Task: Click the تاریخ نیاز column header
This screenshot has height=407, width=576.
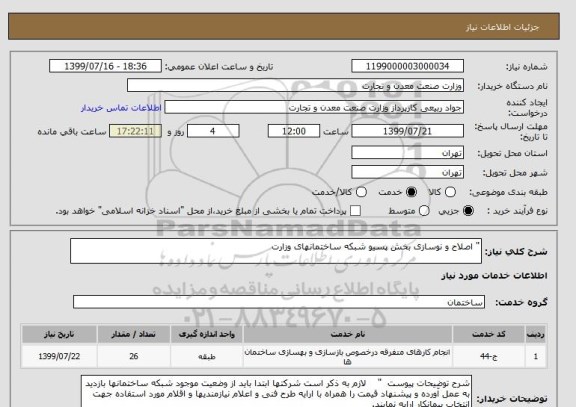Action: tap(59, 334)
